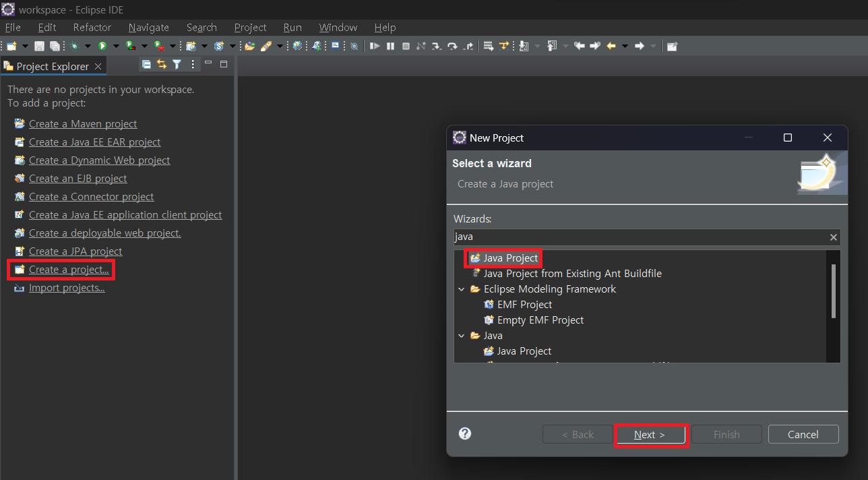The height and width of the screenshot is (480, 868).
Task: Click the Next button in New Project dialog
Action: [x=650, y=434]
